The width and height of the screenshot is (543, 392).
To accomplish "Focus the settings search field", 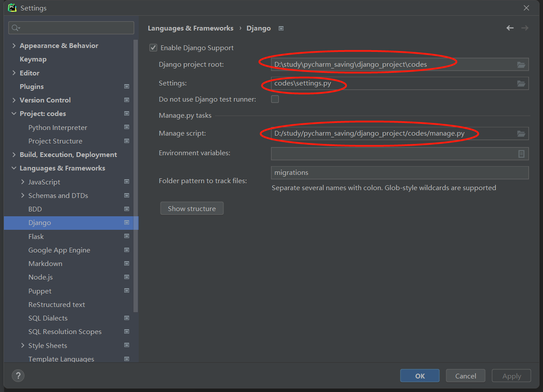I will [x=71, y=28].
